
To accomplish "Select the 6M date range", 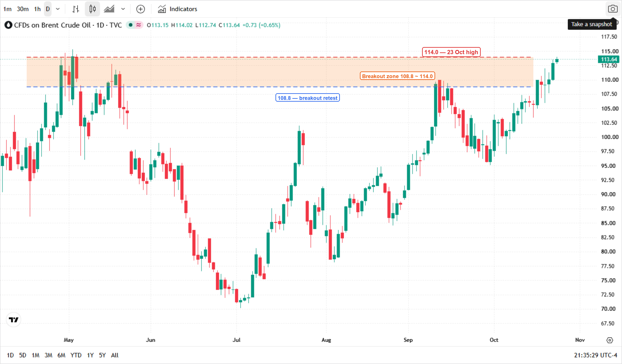I will (x=62, y=355).
